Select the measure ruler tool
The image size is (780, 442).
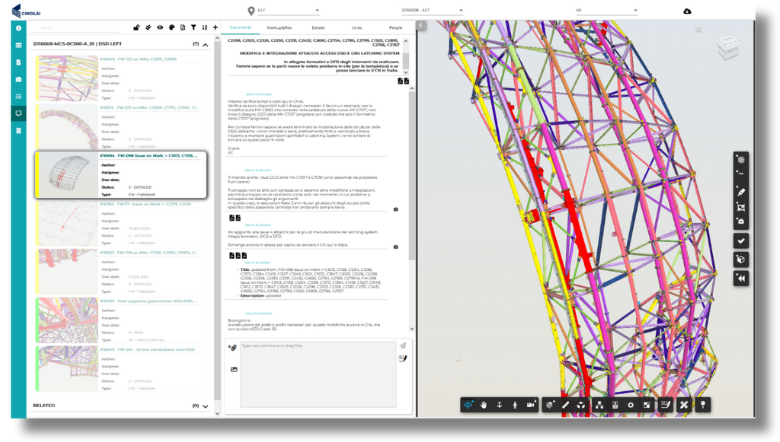click(566, 405)
